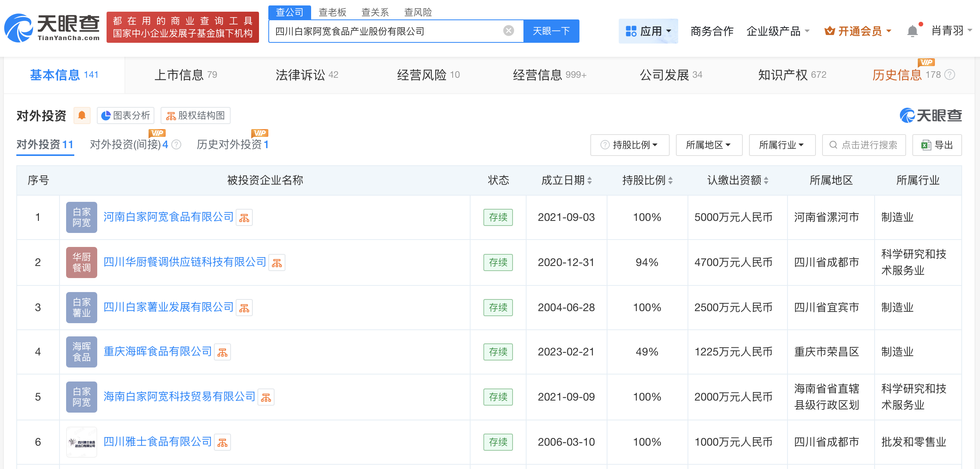Sort by 持股比例 column arrows
The height and width of the screenshot is (469, 980).
click(670, 180)
